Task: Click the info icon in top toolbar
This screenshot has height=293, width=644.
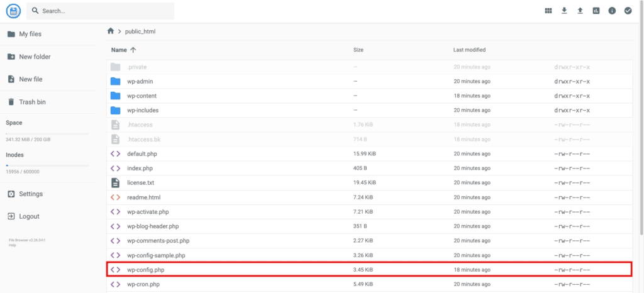Action: pyautogui.click(x=612, y=11)
